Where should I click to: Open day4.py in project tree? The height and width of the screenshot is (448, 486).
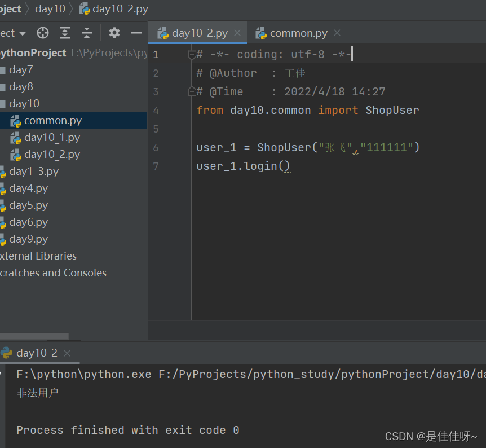click(73, 188)
